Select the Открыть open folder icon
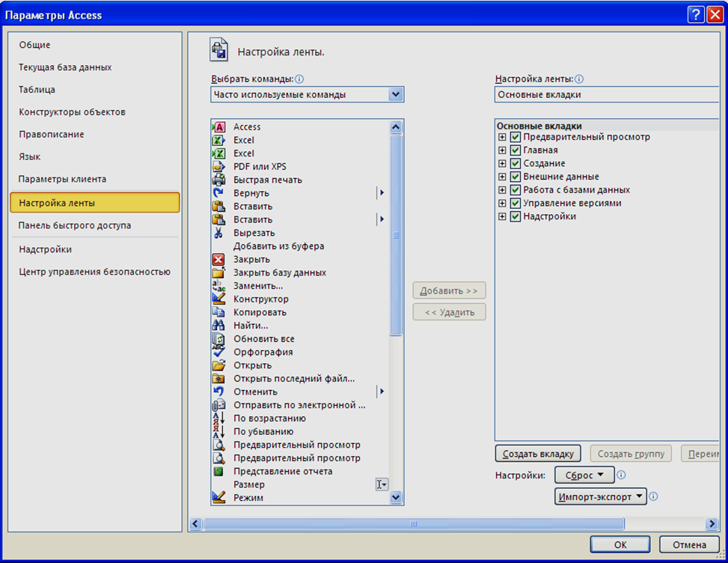This screenshot has height=563, width=728. coord(218,365)
